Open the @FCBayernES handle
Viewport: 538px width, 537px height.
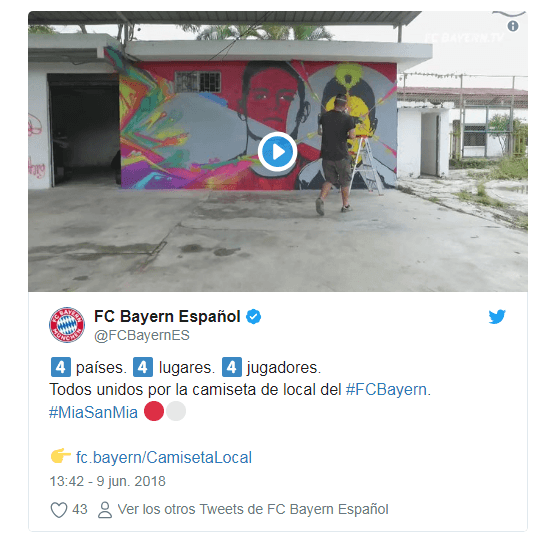click(142, 336)
